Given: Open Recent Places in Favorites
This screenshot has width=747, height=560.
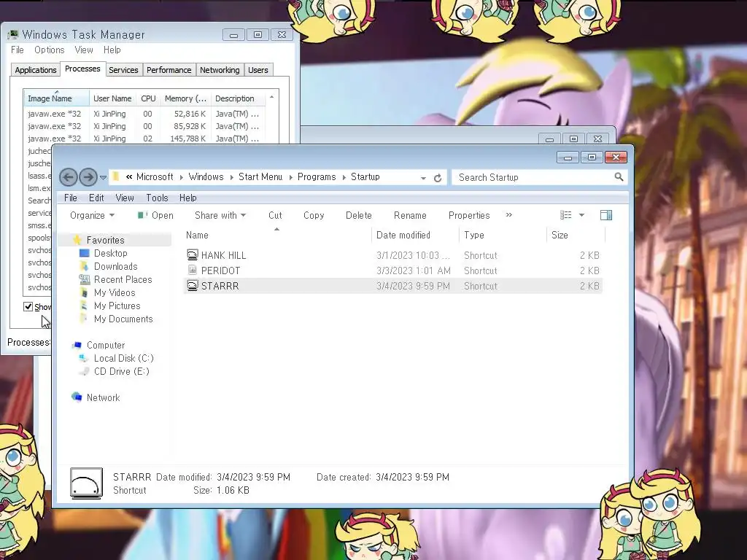Looking at the screenshot, I should coord(123,279).
